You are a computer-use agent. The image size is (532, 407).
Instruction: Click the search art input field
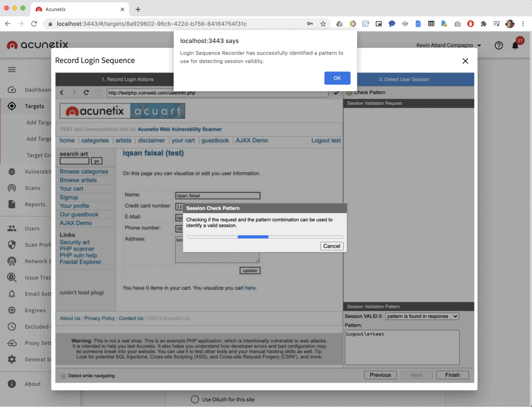pos(74,161)
